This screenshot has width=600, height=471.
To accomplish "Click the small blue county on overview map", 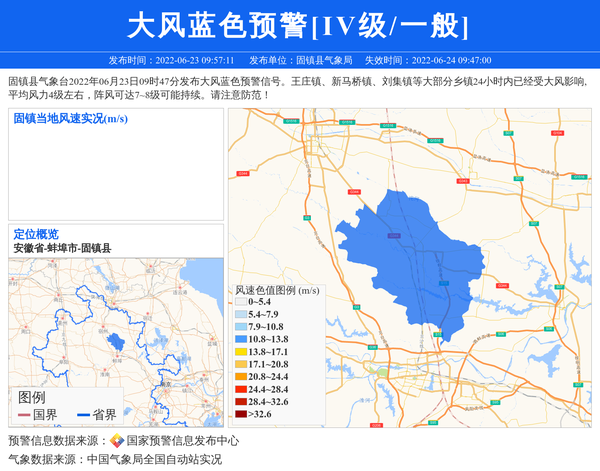I will (x=116, y=342).
